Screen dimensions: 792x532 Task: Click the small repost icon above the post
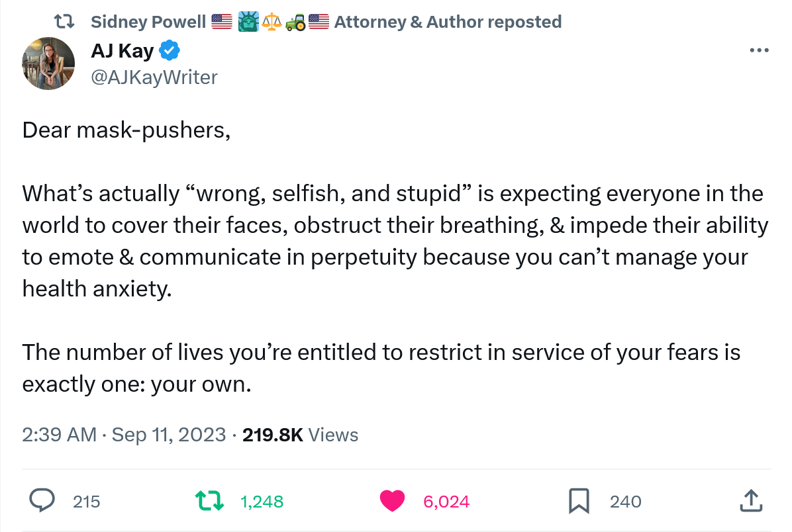(x=64, y=22)
